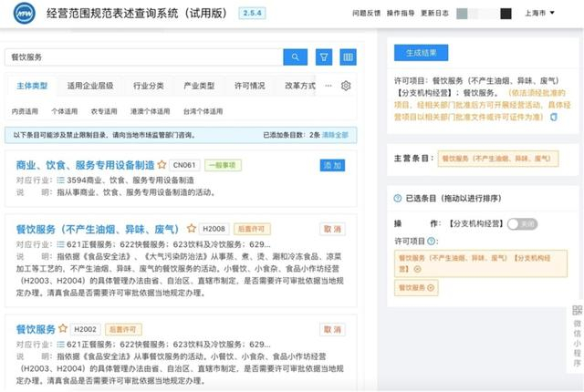Show more tabs via ellipsis icon
584x392 pixels.
point(328,86)
